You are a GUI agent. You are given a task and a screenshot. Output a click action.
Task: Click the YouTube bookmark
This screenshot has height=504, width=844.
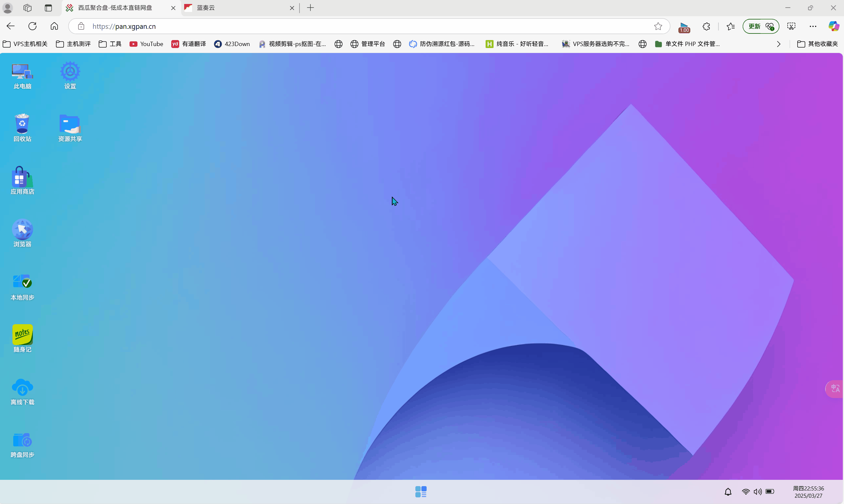(146, 44)
